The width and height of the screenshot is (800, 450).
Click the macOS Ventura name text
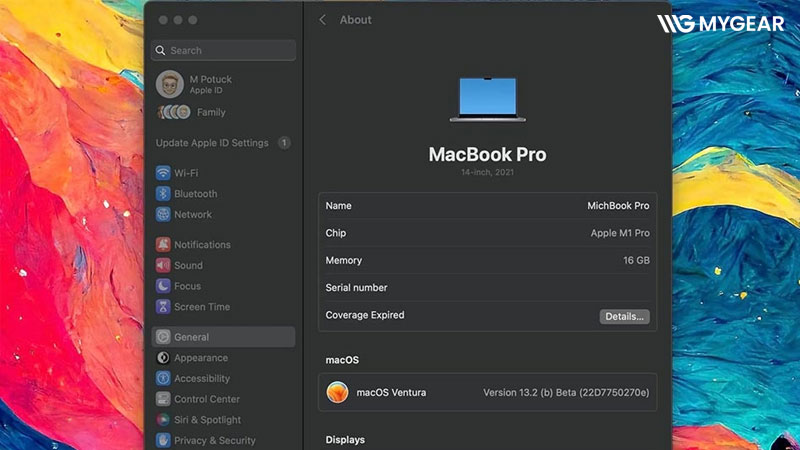(391, 392)
